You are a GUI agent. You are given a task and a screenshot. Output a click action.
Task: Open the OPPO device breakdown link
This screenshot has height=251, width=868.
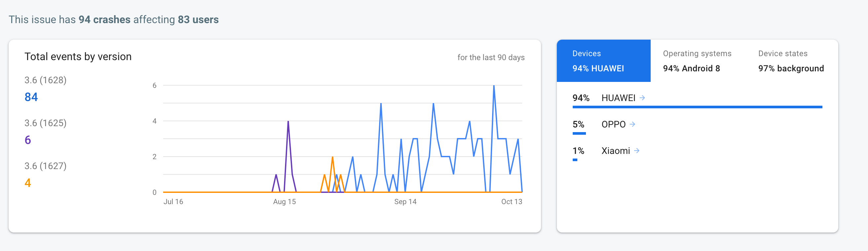(x=613, y=124)
